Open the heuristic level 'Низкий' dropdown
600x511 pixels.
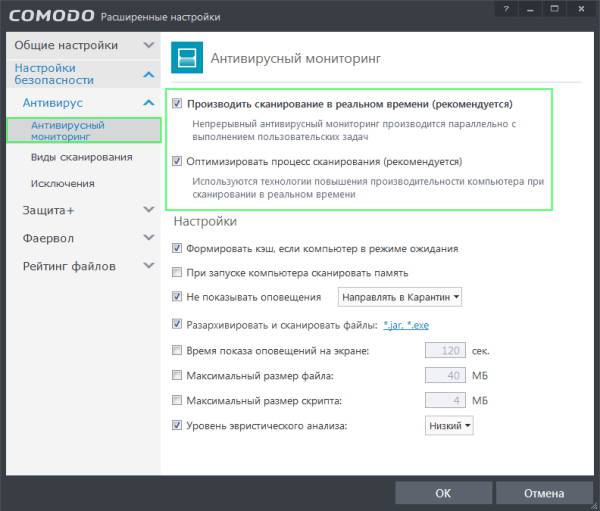449,426
